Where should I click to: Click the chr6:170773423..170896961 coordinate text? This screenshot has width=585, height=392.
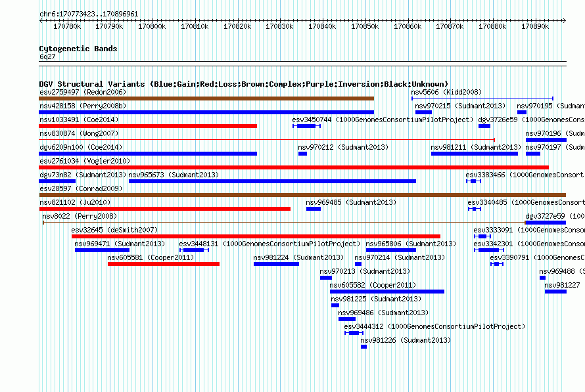tap(89, 14)
